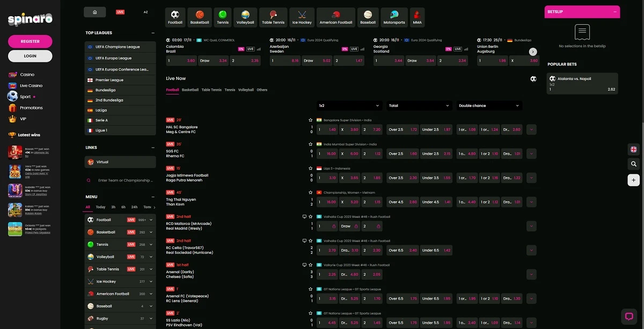Screen dimensions: 644x329
Task: Pick Over 2.5 for HAL SC Bangalore
Action: pos(402,129)
